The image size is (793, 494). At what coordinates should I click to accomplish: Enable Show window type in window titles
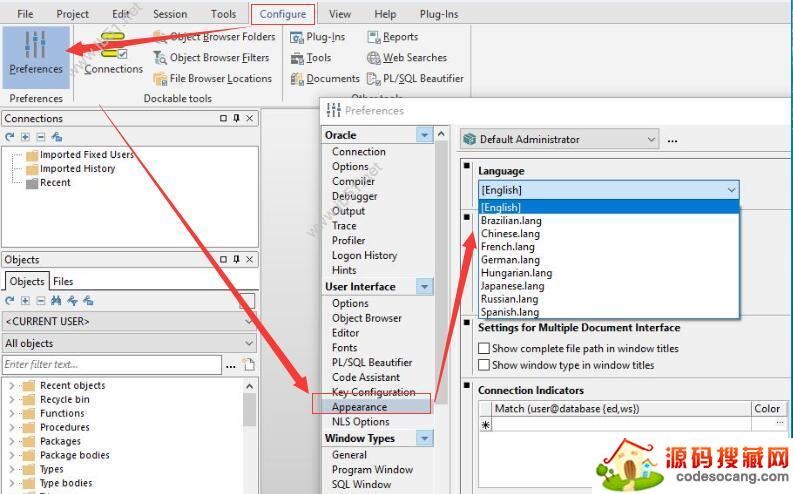tap(484, 365)
